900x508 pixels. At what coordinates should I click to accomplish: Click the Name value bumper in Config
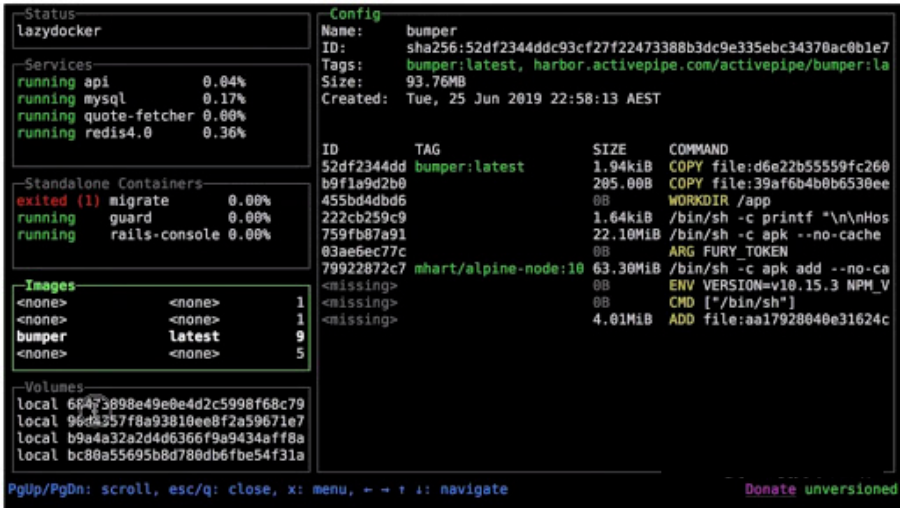[x=432, y=31]
